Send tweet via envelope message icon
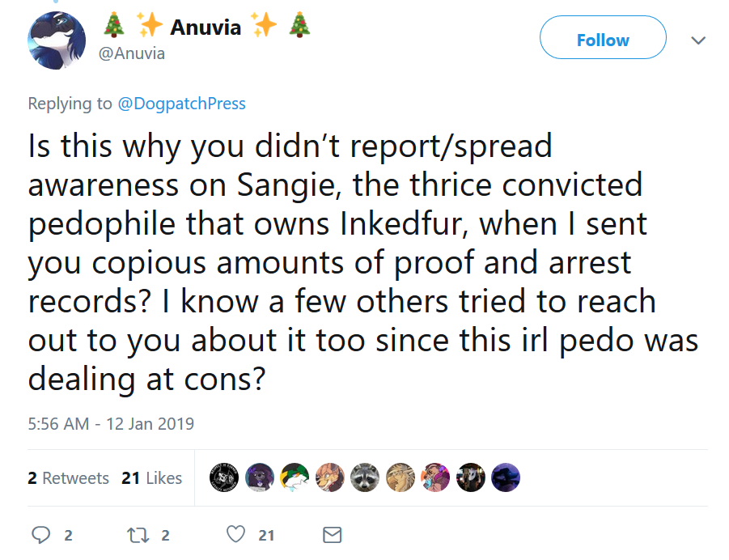 (x=333, y=535)
